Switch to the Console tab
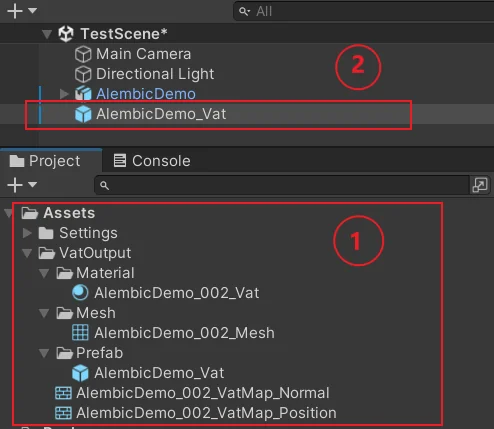Viewport: 494px width, 429px height. (x=152, y=161)
